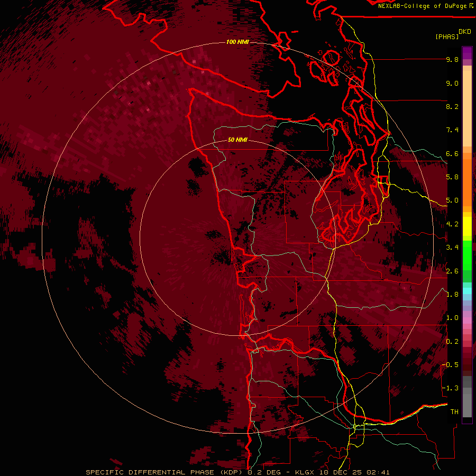Click the 2.6 value on the color scale

(x=452, y=271)
